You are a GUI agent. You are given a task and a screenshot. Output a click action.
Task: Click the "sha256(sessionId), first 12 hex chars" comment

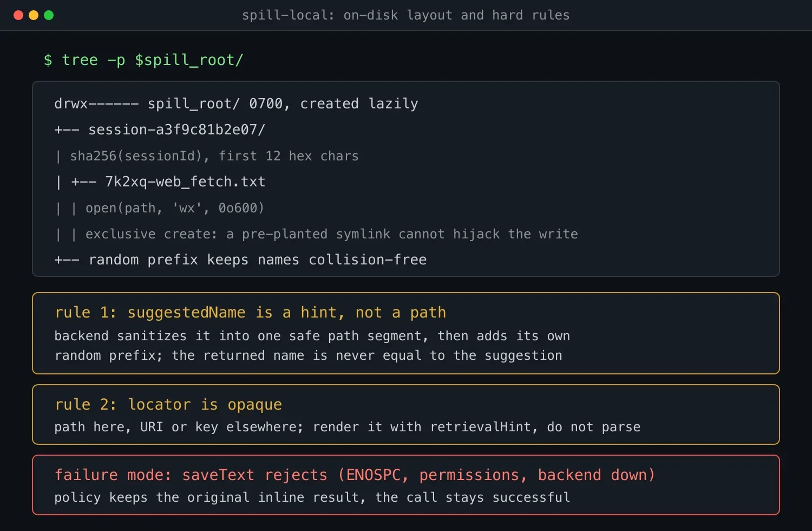206,156
